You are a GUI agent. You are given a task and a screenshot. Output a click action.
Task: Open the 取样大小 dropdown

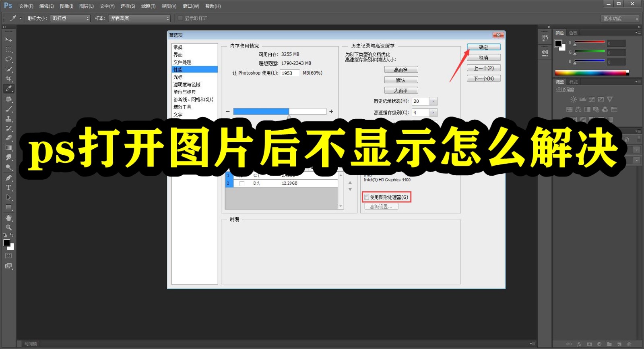[70, 18]
